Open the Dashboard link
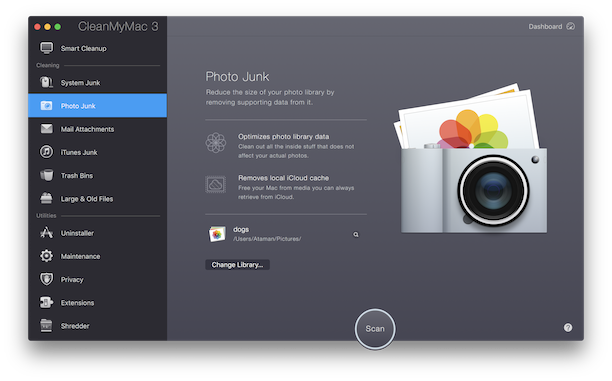This screenshot has height=381, width=612. point(551,26)
